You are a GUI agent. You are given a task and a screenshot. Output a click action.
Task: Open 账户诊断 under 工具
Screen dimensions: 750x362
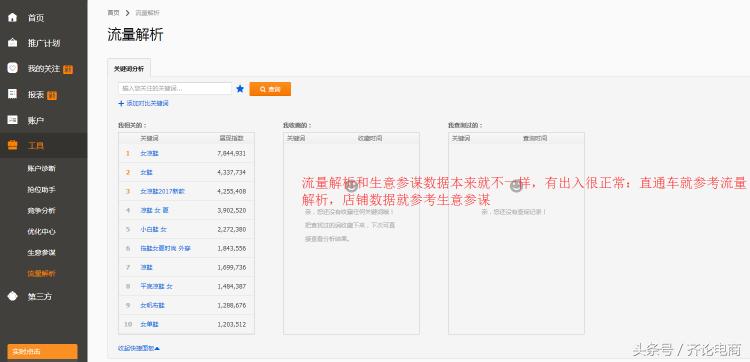[x=41, y=168]
